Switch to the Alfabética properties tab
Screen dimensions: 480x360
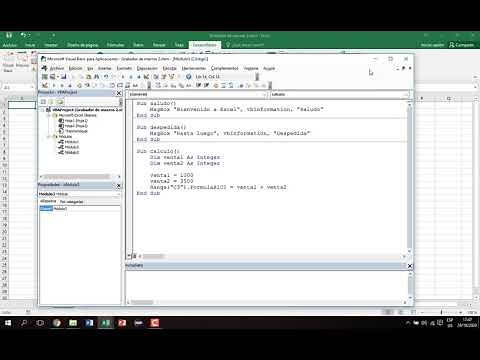coord(48,201)
